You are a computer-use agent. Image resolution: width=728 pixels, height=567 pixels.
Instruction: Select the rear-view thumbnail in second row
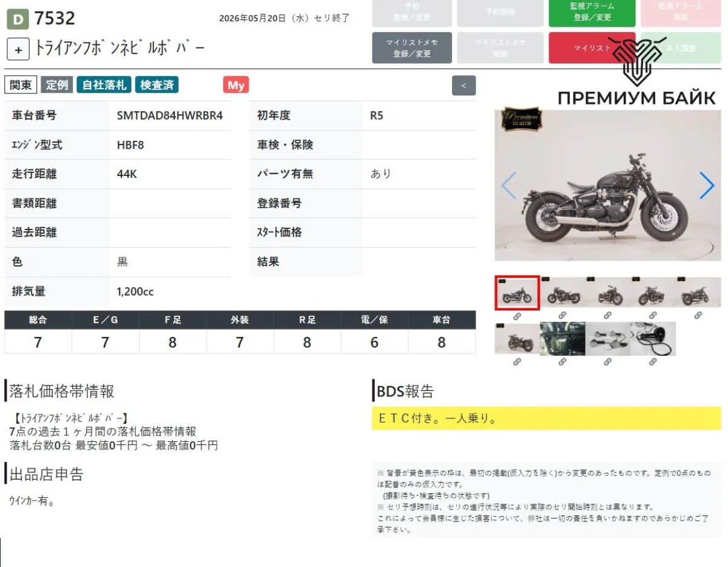(517, 339)
